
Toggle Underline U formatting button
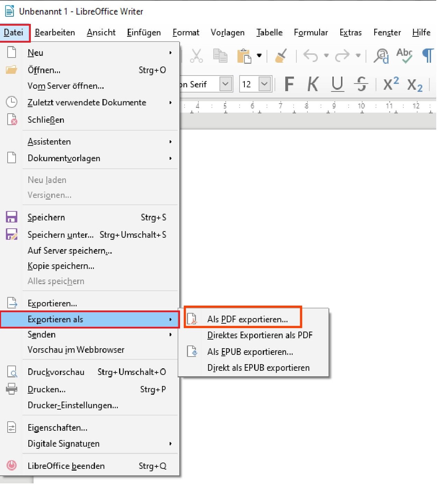pos(337,84)
